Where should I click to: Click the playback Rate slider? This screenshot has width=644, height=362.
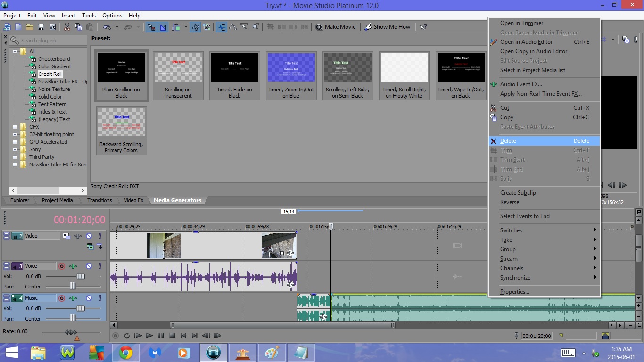(71, 332)
